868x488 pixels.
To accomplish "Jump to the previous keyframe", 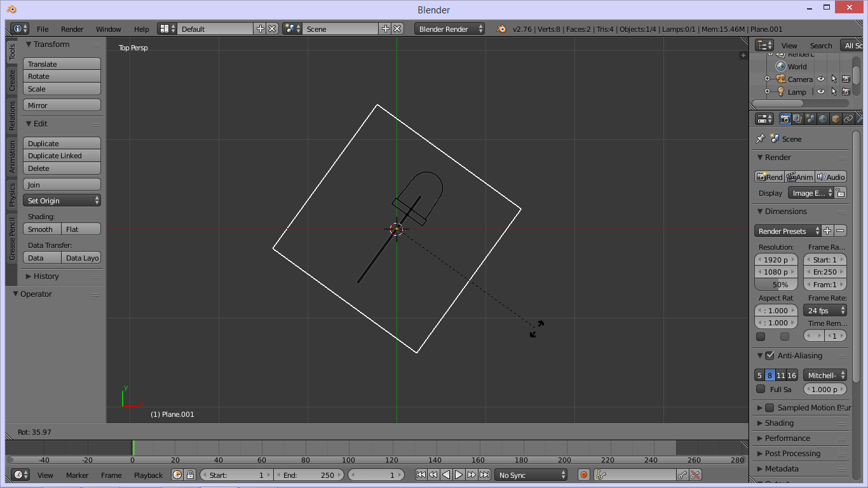I will tap(433, 475).
